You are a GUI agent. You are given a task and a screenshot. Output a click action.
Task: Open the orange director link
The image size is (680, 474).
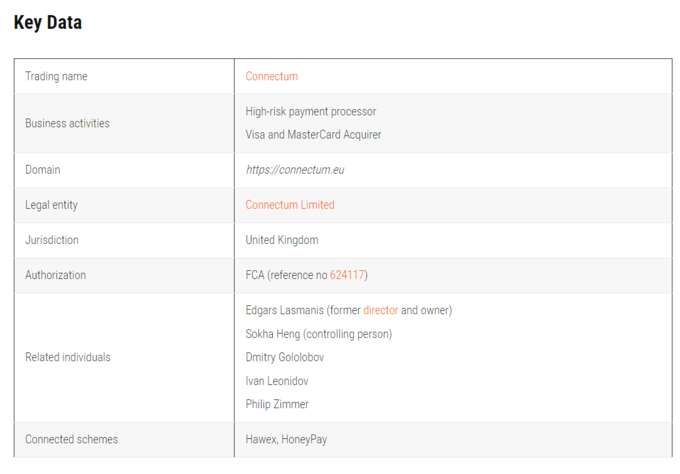[380, 310]
